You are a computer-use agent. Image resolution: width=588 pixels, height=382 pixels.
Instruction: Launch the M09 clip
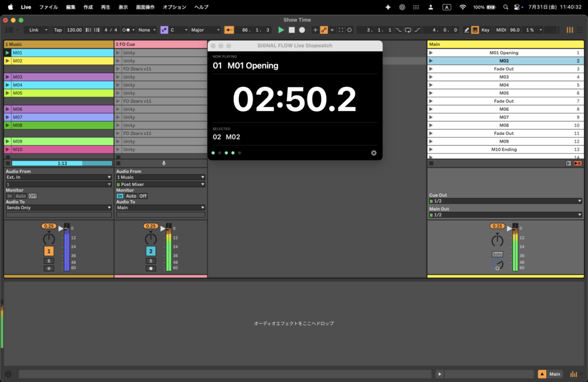[x=7, y=141]
